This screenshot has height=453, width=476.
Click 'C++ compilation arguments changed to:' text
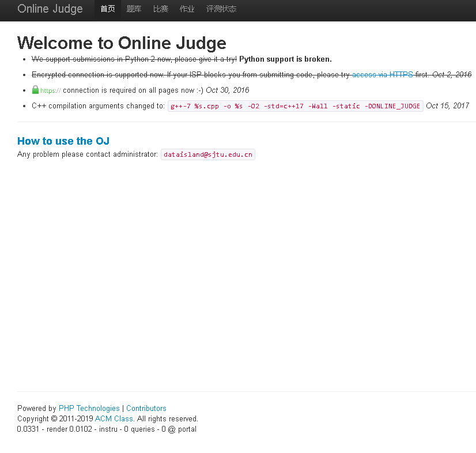(x=98, y=105)
